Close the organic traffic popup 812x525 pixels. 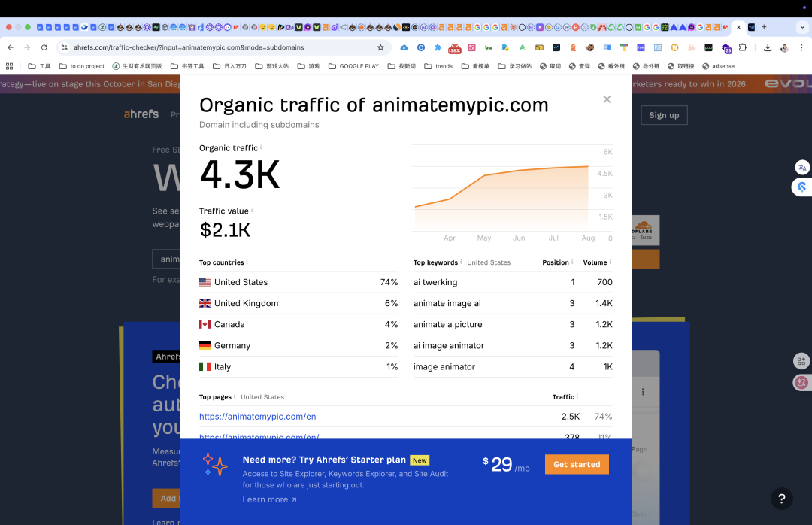607,99
